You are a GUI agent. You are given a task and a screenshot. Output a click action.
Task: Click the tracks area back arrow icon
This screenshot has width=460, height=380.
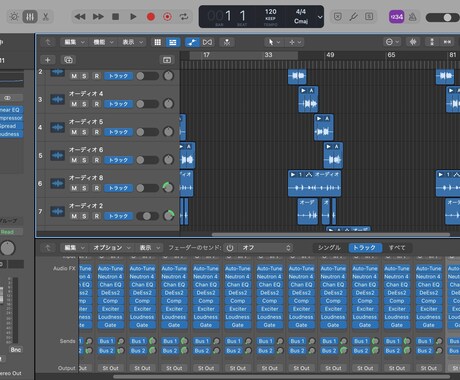[x=49, y=42]
